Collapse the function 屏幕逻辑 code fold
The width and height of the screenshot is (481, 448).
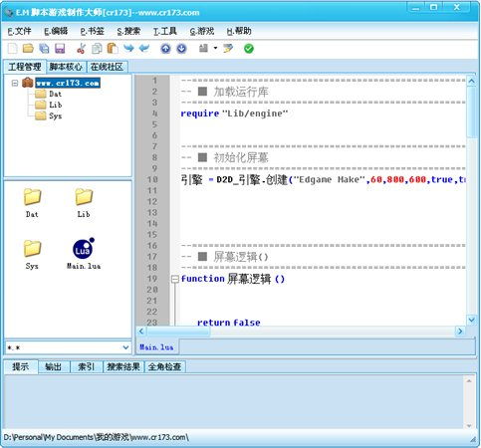[x=175, y=279]
